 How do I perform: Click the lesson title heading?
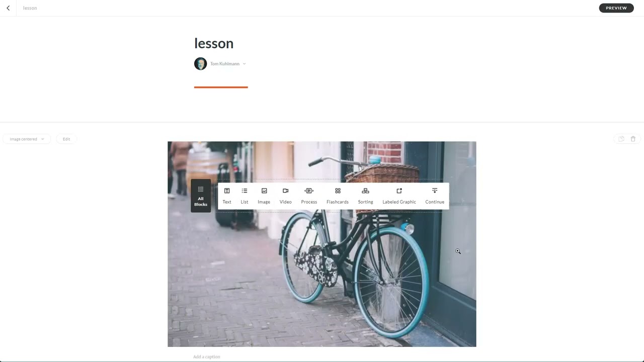pos(214,43)
